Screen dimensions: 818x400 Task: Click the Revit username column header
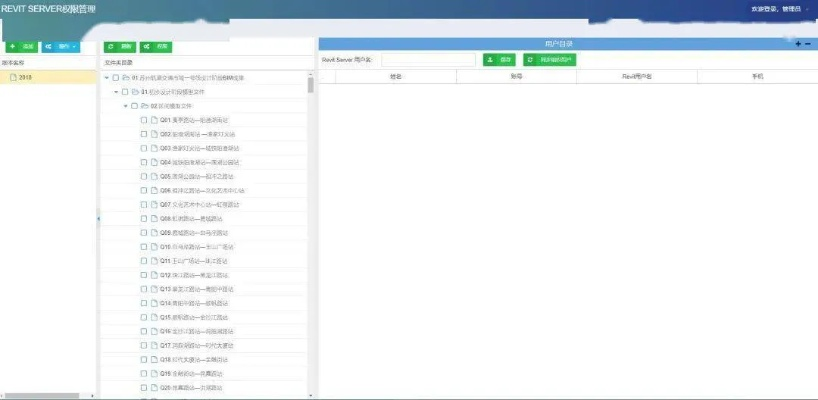[x=637, y=77]
